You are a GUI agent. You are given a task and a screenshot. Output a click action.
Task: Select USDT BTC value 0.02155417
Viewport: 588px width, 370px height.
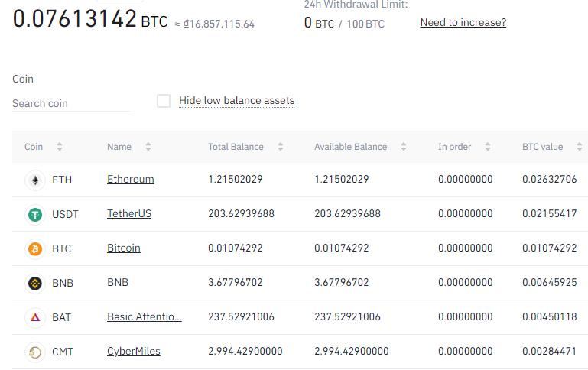click(549, 214)
